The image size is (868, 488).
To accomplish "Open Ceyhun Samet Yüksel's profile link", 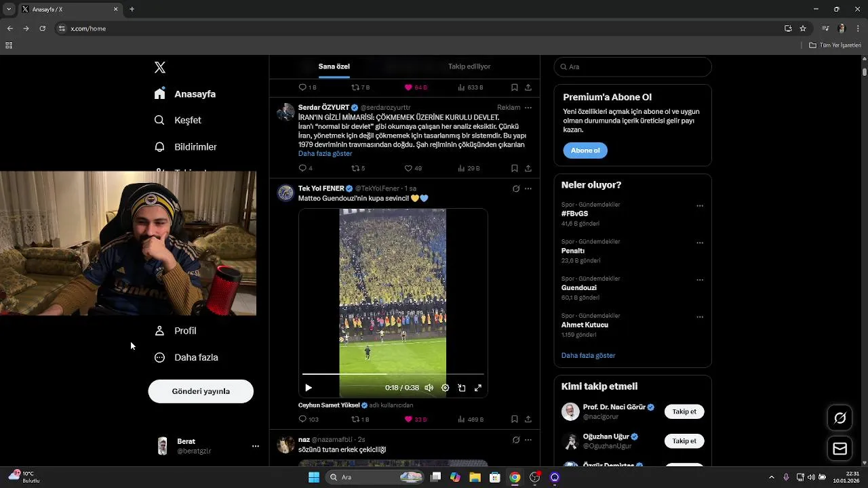I will pos(329,405).
